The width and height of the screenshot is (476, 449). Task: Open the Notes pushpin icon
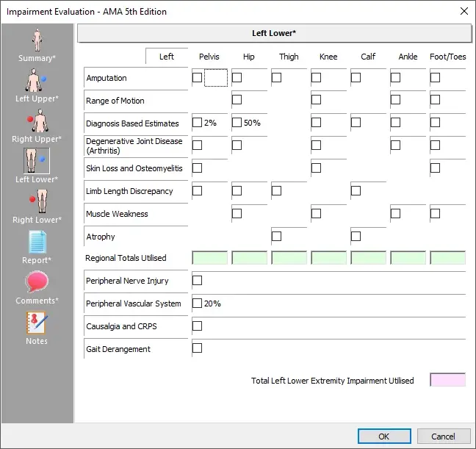(x=37, y=323)
